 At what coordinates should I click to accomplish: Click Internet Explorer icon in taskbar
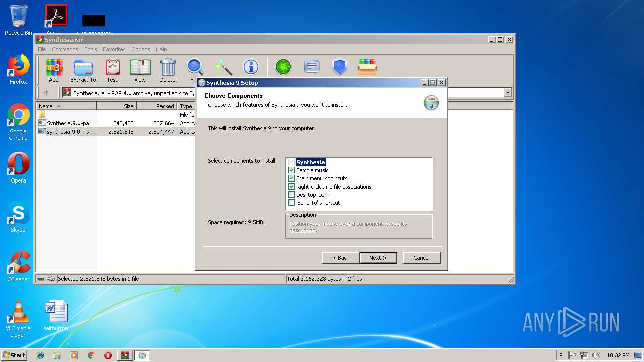click(40, 355)
